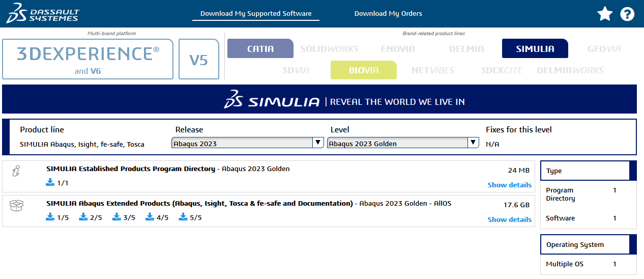Select the 3DEXCITE brand tab
Viewport: 644px width, 279px height.
502,70
